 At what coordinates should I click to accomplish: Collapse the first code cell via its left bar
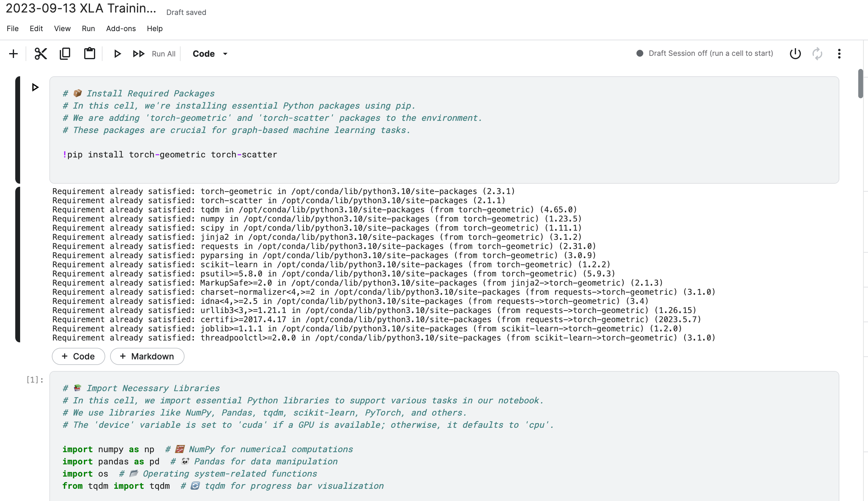pos(18,130)
